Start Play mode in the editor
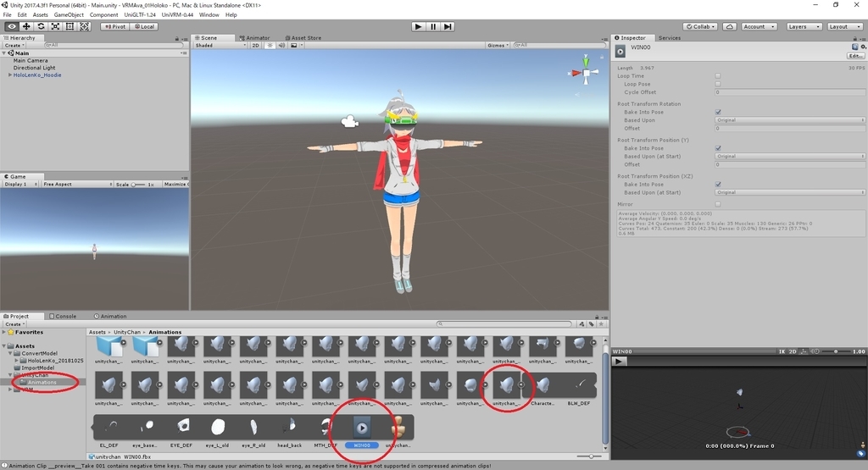Image resolution: width=868 pixels, height=470 pixels. point(419,26)
